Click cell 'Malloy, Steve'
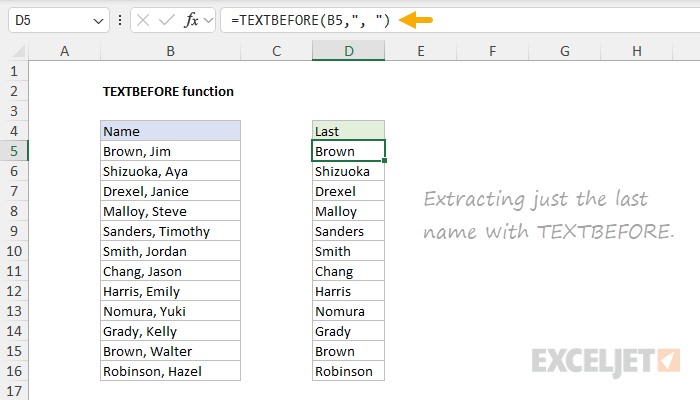Image resolution: width=700 pixels, height=400 pixels. pyautogui.click(x=171, y=211)
